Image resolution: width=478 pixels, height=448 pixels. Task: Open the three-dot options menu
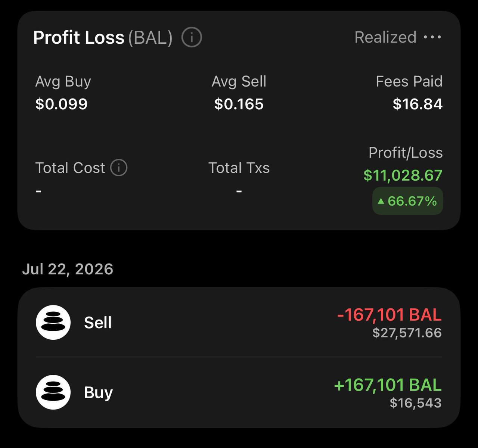[x=432, y=37]
